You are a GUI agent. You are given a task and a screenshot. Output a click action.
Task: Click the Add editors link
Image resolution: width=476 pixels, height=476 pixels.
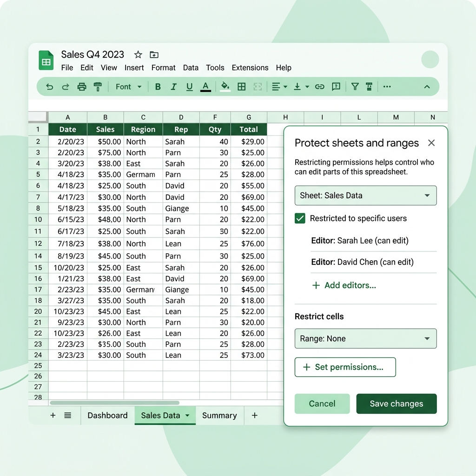[344, 285]
